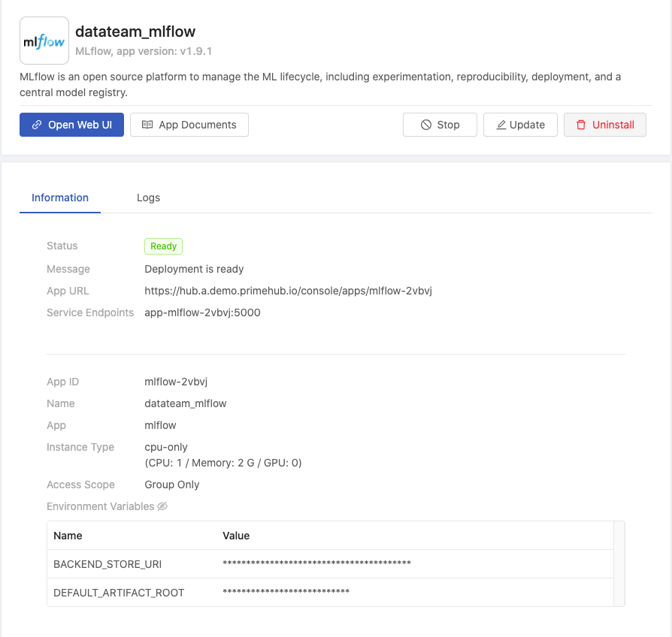
Task: Toggle environment variables visibility eye icon
Action: (x=162, y=506)
